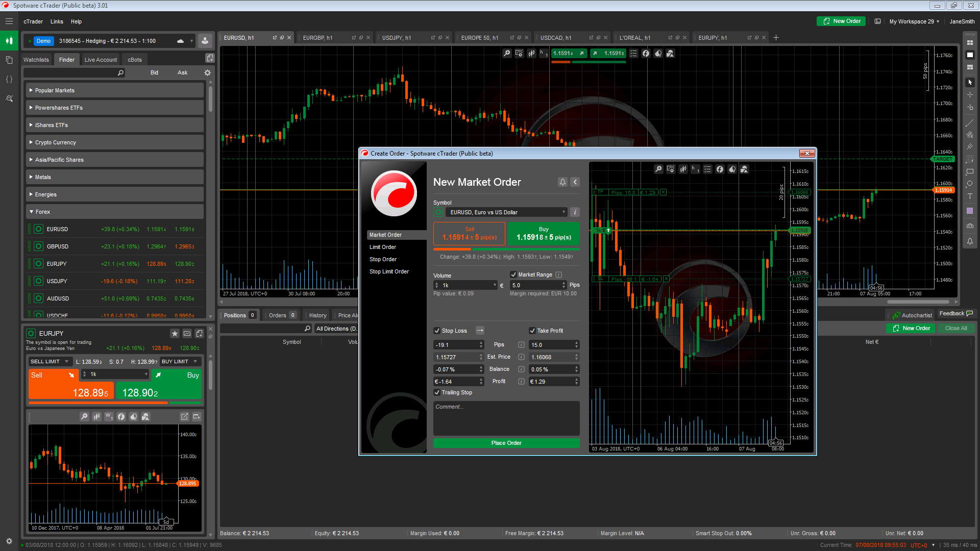
Task: Select the rectangle drawing tool
Action: [970, 171]
